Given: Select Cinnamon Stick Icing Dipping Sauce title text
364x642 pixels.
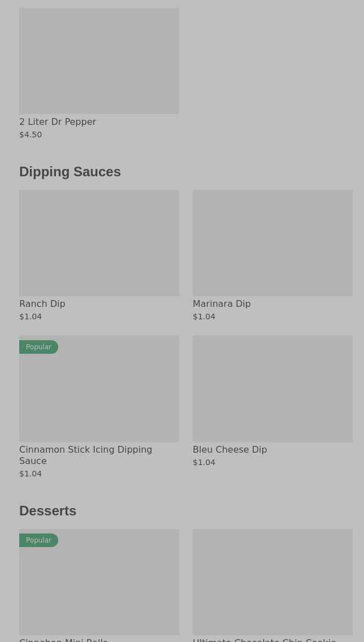Looking at the screenshot, I should 85,455.
